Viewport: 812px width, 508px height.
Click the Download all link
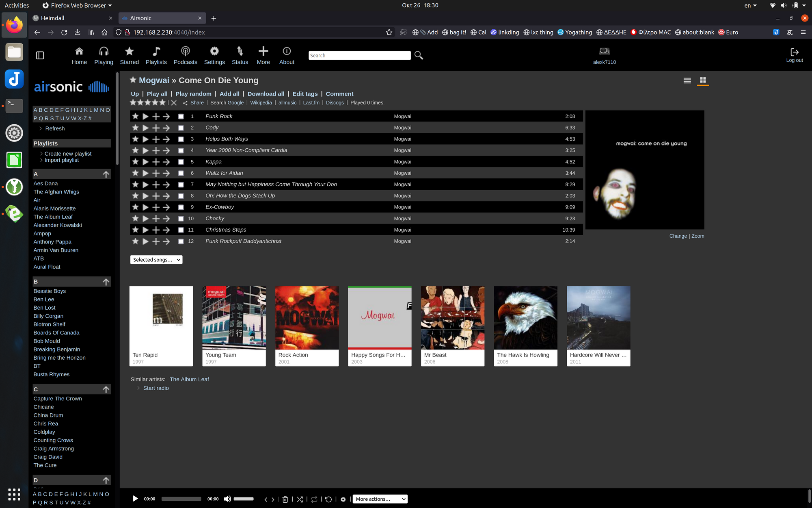[266, 93]
